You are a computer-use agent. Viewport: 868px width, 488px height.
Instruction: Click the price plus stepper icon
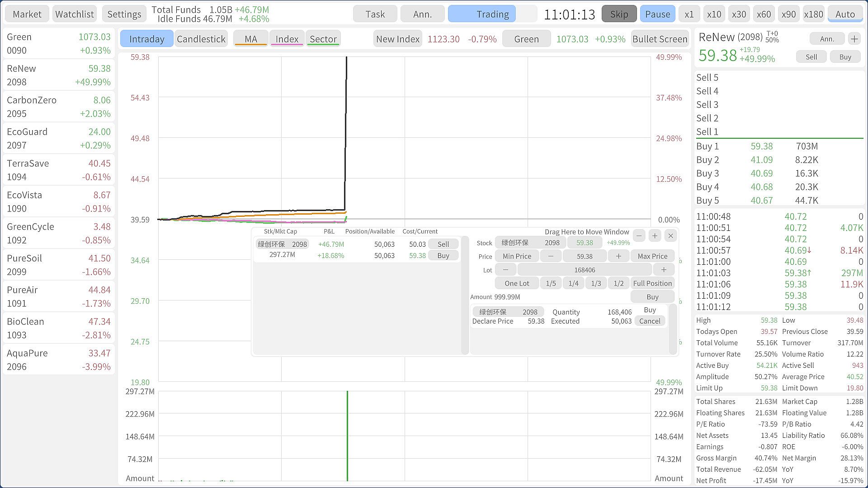coord(618,256)
